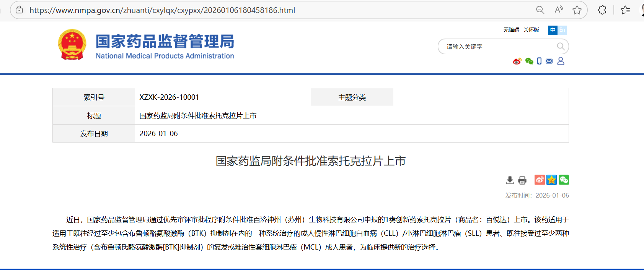Click the browser address bar URL
The height and width of the screenshot is (274, 644).
pyautogui.click(x=162, y=10)
